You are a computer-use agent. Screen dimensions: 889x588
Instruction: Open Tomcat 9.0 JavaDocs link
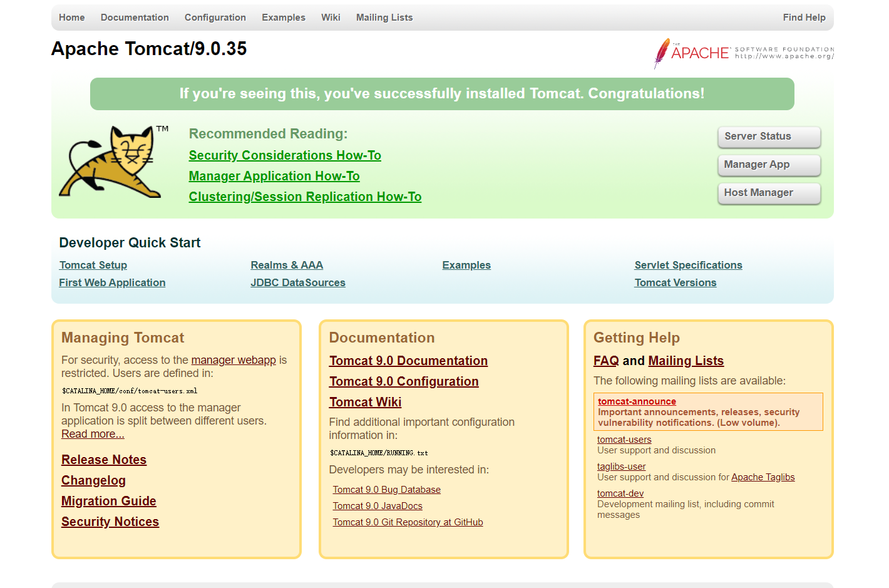(x=378, y=506)
